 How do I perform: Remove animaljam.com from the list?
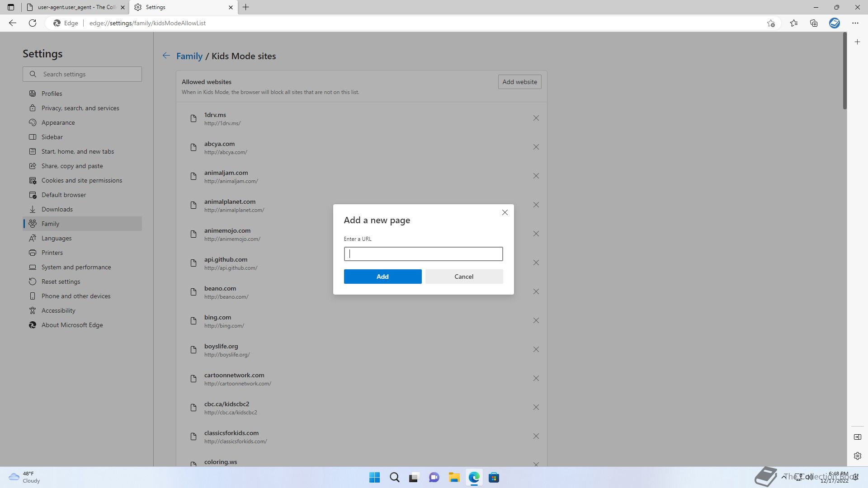[536, 176]
